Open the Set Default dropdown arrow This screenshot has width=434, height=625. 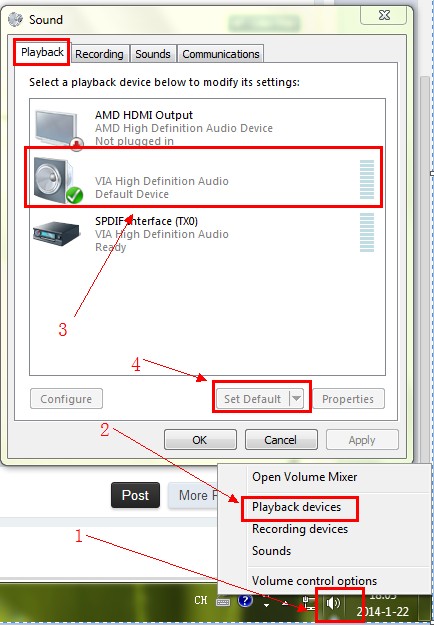(x=296, y=399)
